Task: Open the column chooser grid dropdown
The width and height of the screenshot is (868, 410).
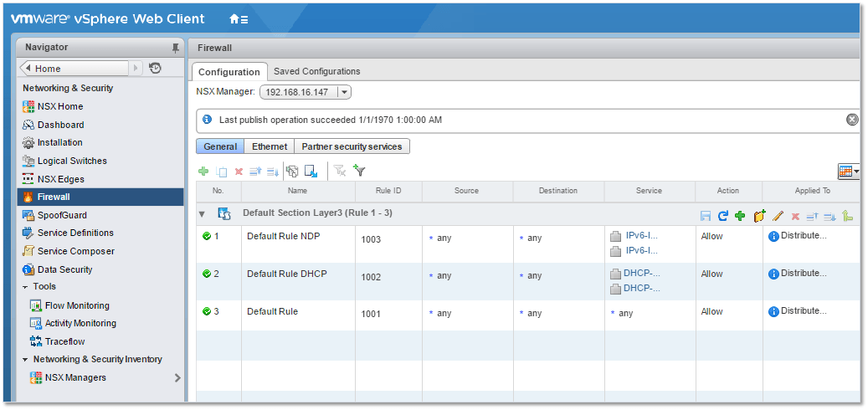Action: pos(849,172)
